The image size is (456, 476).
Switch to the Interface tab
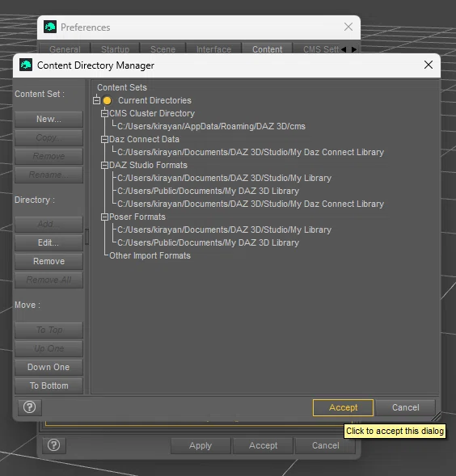[213, 49]
